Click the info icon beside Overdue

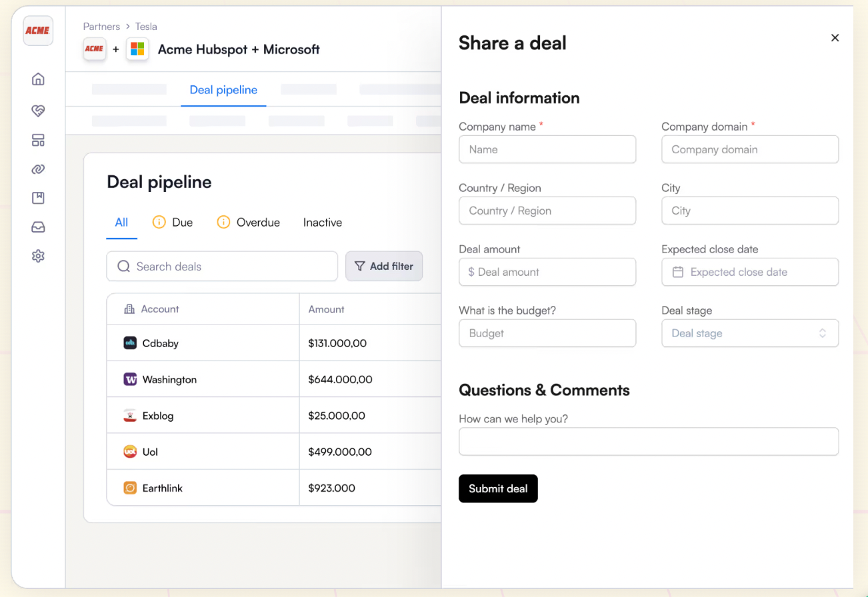[x=223, y=223]
